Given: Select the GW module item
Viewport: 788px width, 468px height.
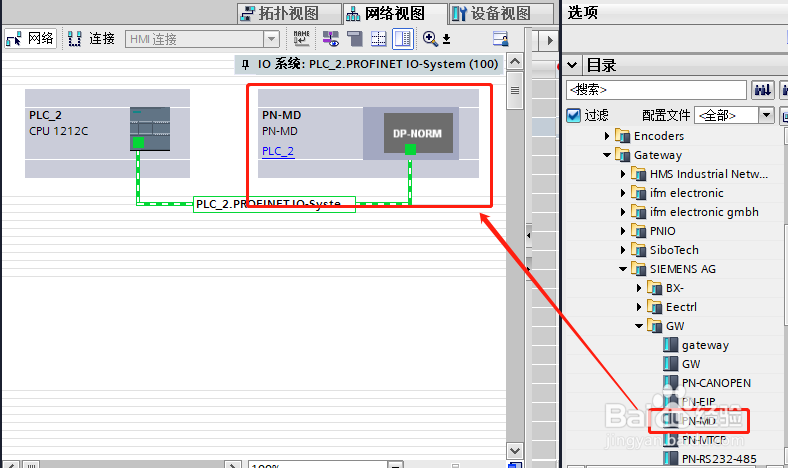Looking at the screenshot, I should click(x=691, y=364).
